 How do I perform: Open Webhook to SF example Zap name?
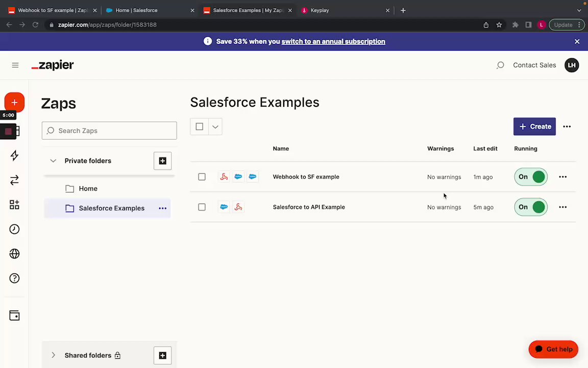[306, 177]
